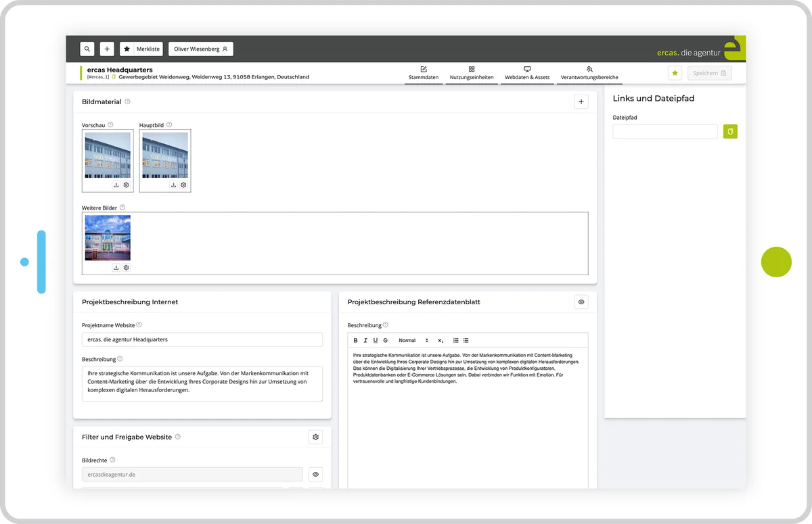Open the Webdaten & Assets tab
The height and width of the screenshot is (524, 812).
pyautogui.click(x=526, y=73)
